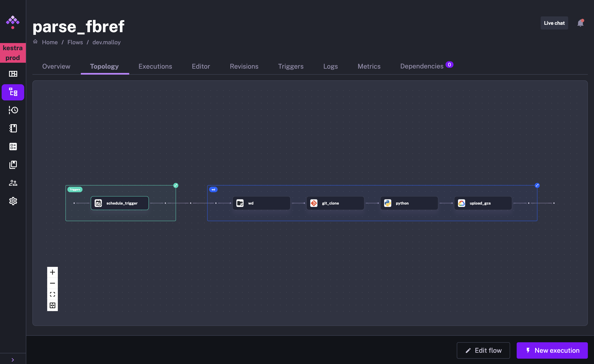594x364 pixels.
Task: Collapse the wd task group
Action: tap(537, 185)
